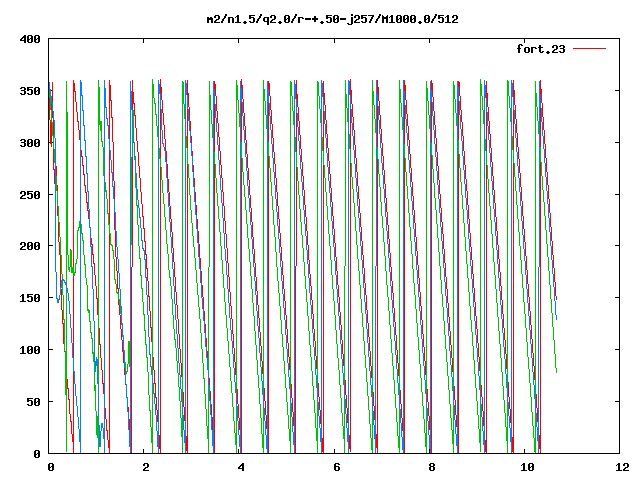The width and height of the screenshot is (640, 480).
Task: Click the plot title m2/n1.5/q2.0/r-+.50-j257/M1000.0/512
Action: tap(332, 19)
